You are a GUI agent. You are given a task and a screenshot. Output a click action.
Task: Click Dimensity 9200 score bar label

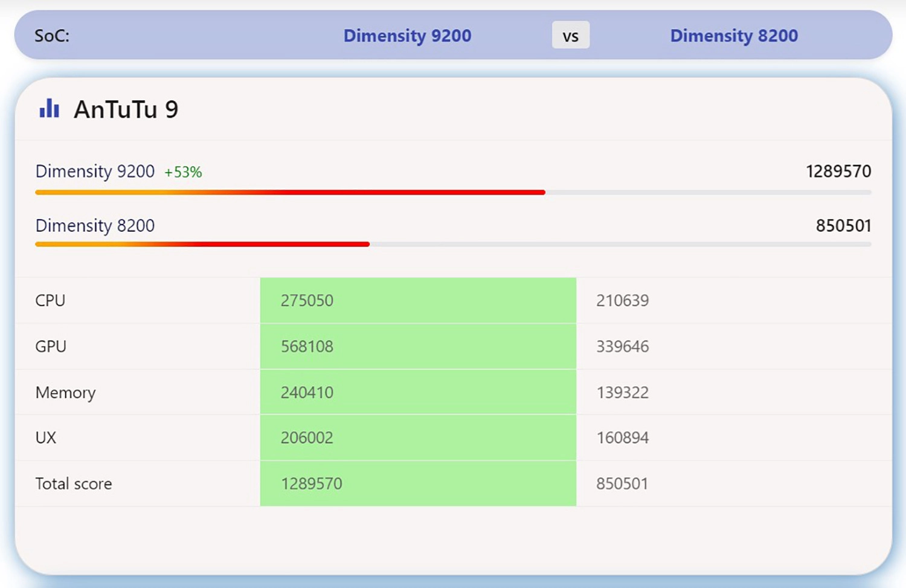tap(95, 171)
